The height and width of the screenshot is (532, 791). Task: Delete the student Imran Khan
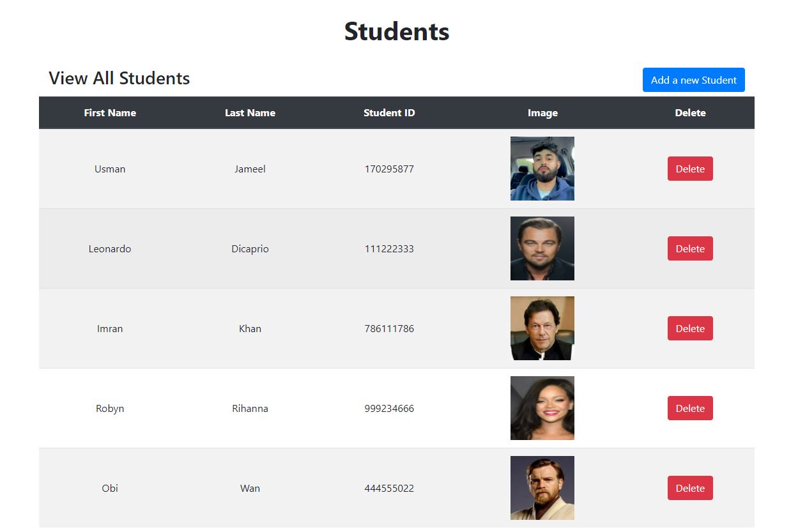point(690,328)
